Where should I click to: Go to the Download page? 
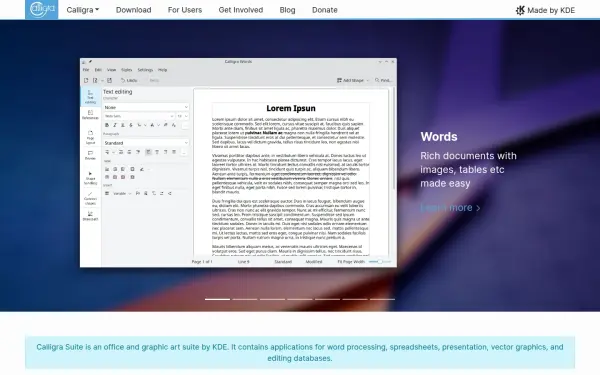[x=134, y=10]
